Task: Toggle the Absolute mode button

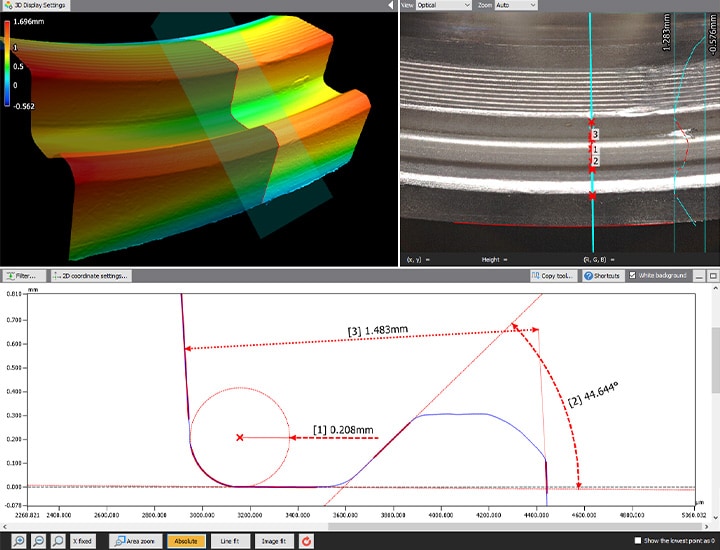Action: (186, 541)
